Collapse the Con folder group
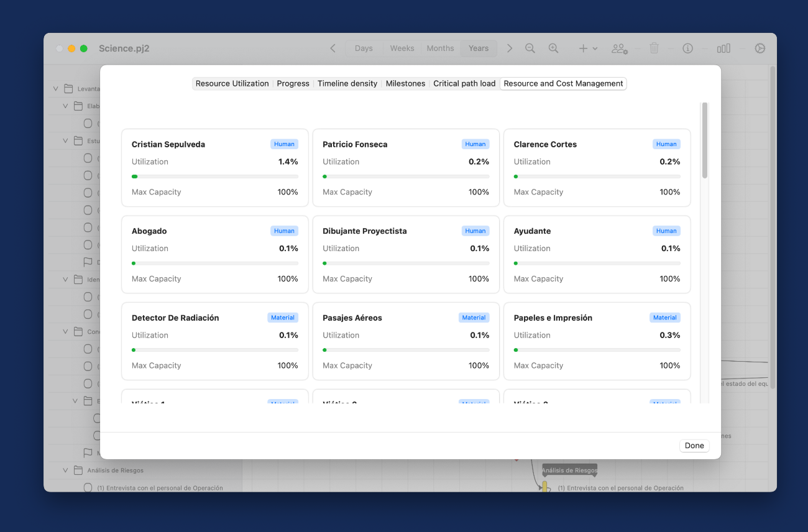The image size is (808, 532). tap(65, 332)
